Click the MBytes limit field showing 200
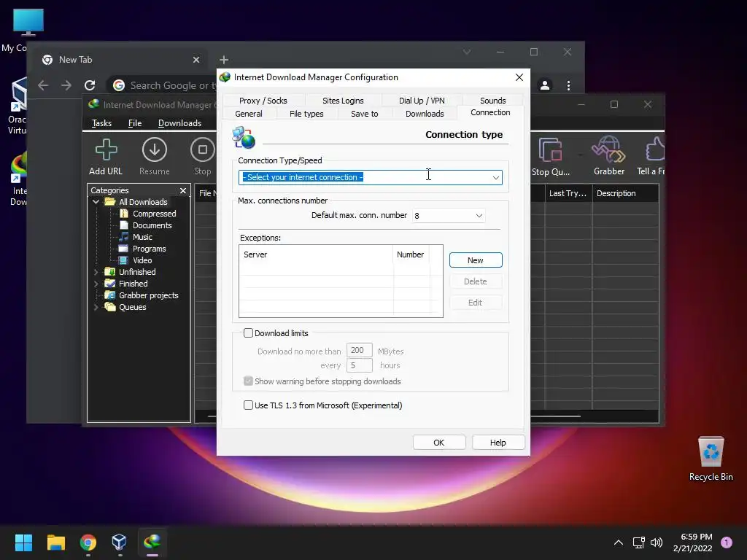The height and width of the screenshot is (560, 747). coord(359,351)
